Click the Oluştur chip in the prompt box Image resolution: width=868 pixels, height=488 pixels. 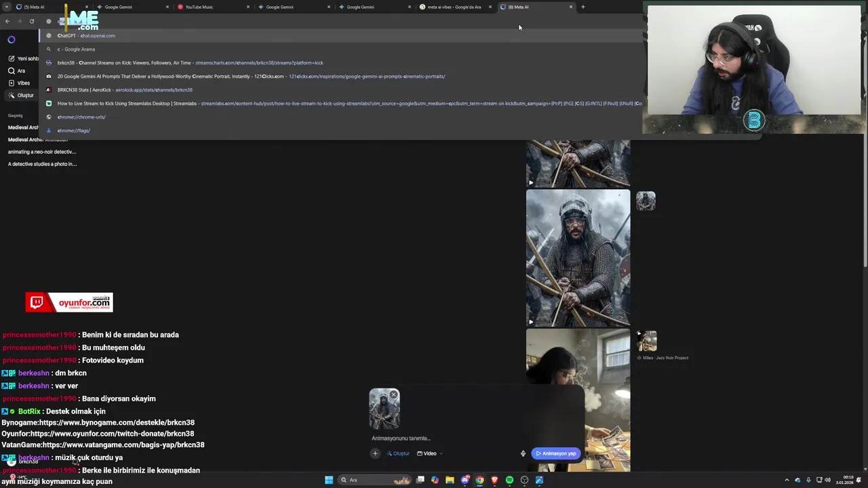(x=398, y=453)
